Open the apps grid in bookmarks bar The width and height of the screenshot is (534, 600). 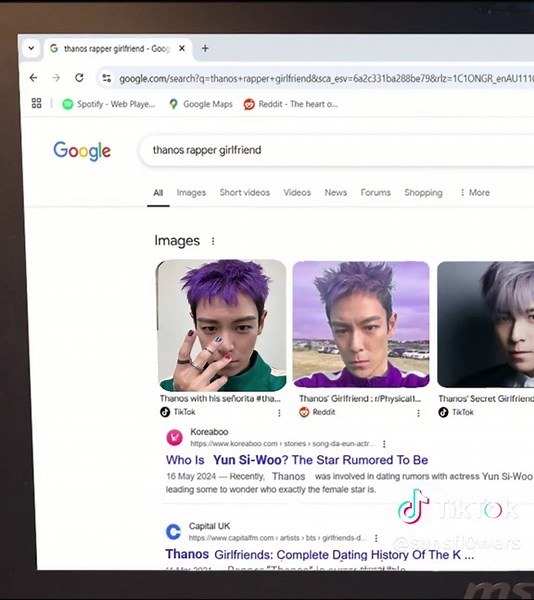click(36, 103)
